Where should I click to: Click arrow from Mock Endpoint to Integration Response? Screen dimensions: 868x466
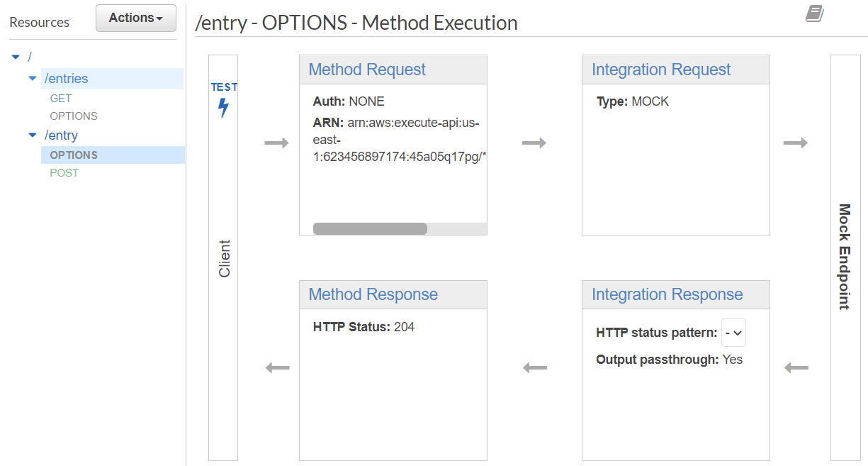(x=796, y=367)
